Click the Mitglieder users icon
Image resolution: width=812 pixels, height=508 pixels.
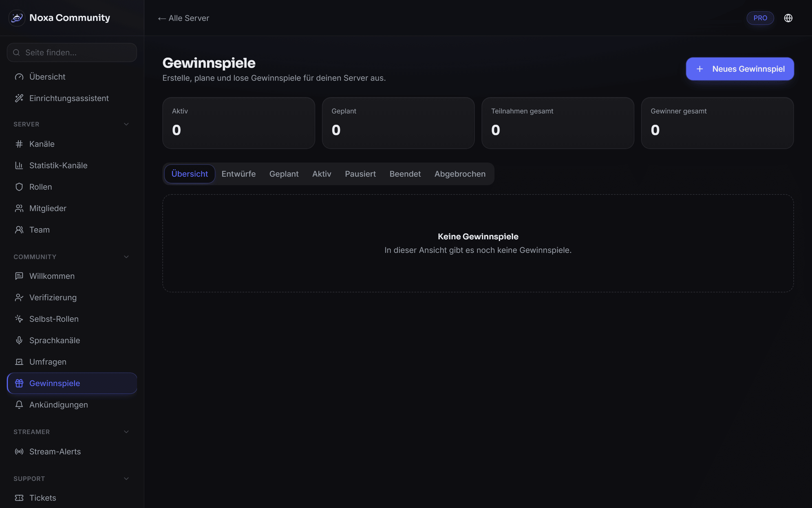point(19,208)
